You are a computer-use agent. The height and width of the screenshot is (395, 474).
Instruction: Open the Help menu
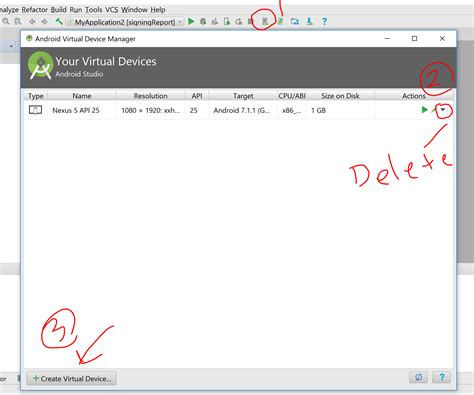[x=158, y=10]
